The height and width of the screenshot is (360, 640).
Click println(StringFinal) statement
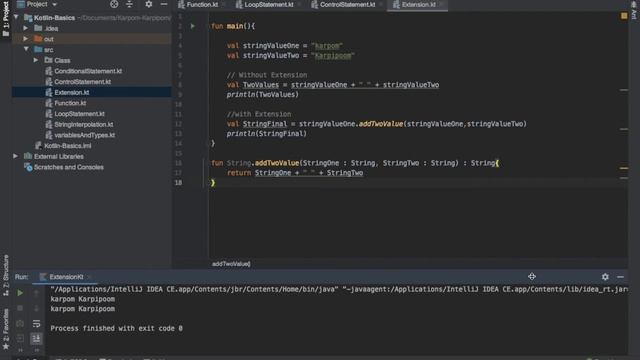click(267, 133)
